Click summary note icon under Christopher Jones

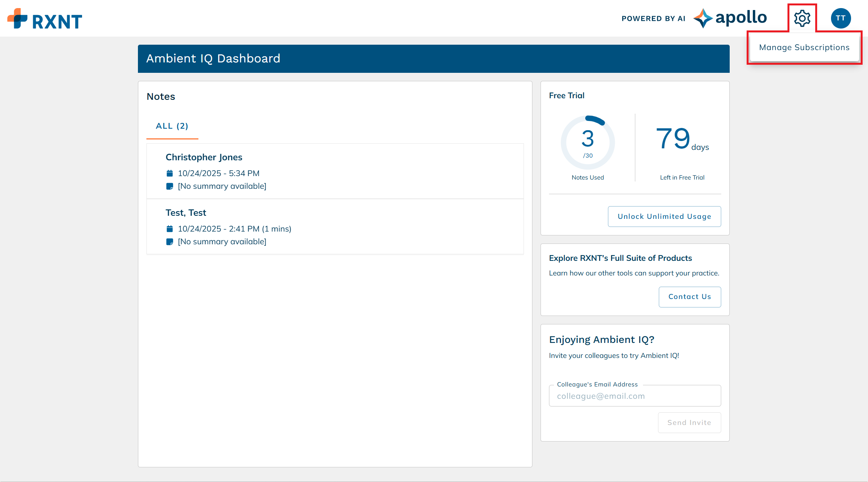[170, 186]
